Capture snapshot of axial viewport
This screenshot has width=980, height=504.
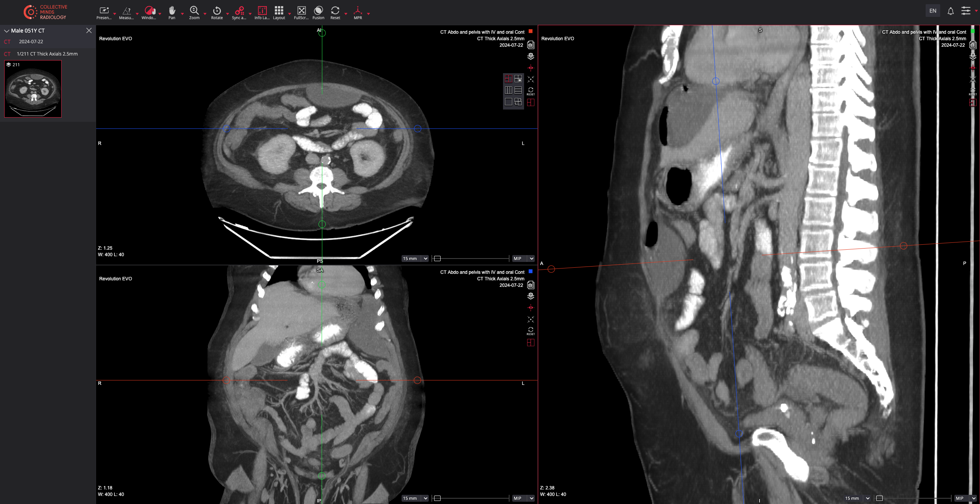pos(531,45)
